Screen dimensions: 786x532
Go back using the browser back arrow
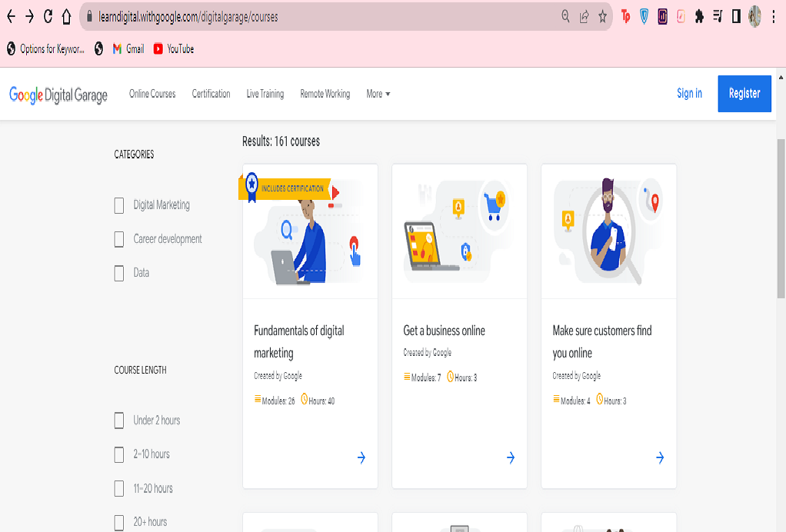11,17
